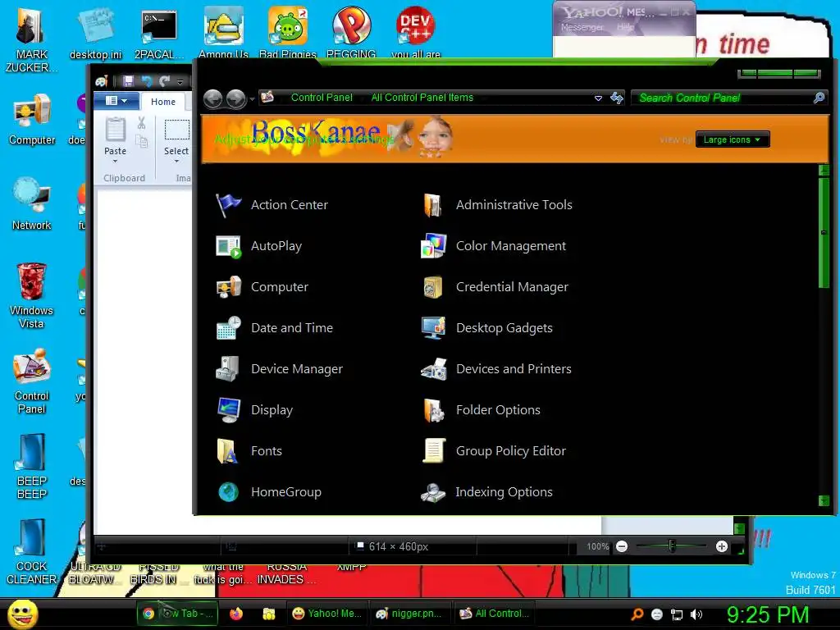Click the Control Panel breadcrumb

[x=322, y=98]
